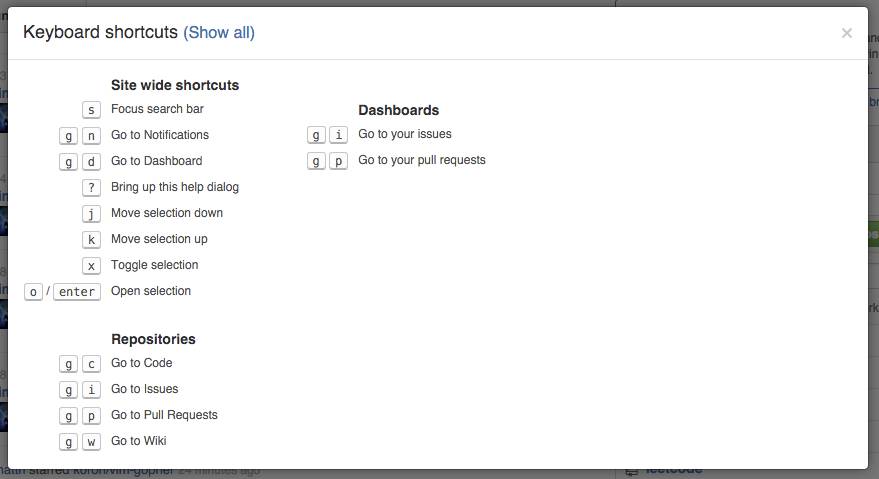The height and width of the screenshot is (479, 879).
Task: Click the 'Keyboard shortcuts' dialog title
Action: 100,32
